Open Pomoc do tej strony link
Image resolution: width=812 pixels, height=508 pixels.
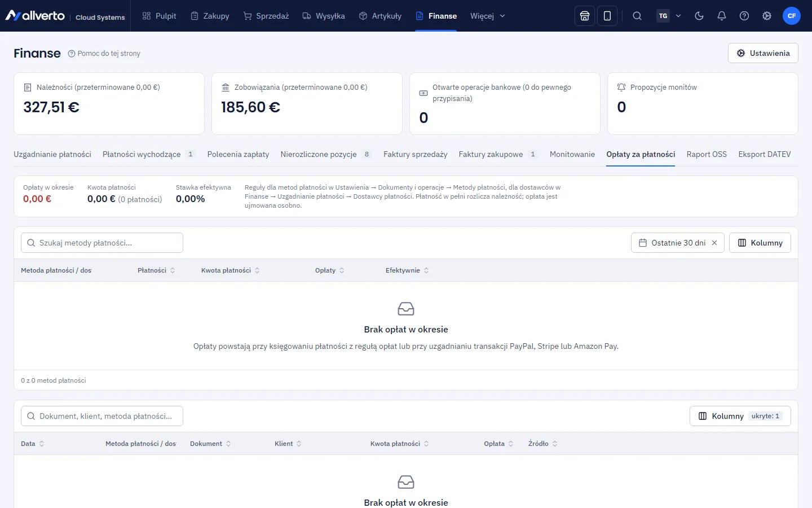pos(104,54)
